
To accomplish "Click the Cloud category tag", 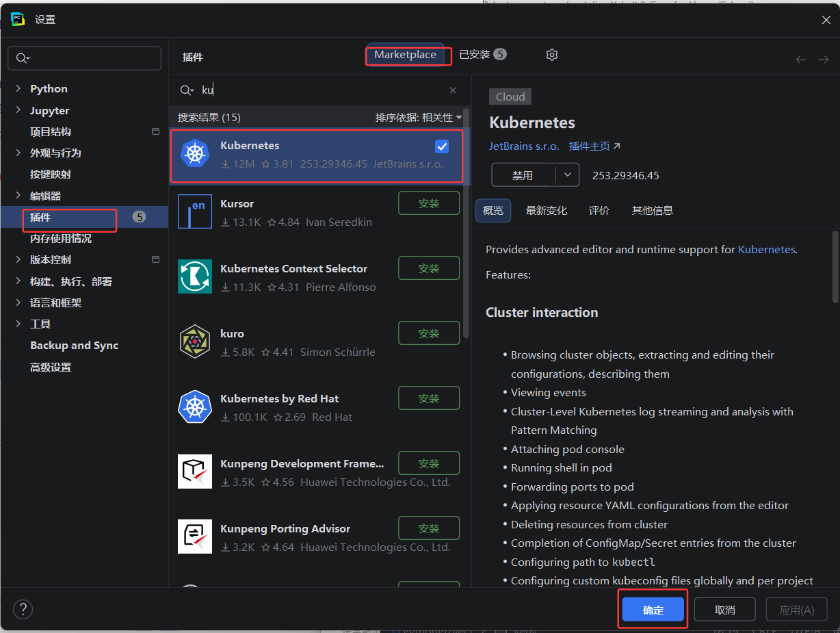I will click(x=510, y=96).
